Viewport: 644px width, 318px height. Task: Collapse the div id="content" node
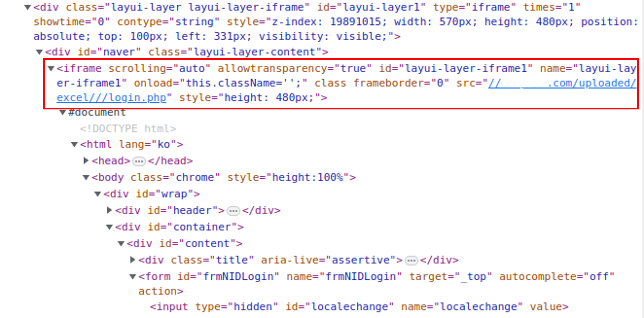[x=121, y=244]
